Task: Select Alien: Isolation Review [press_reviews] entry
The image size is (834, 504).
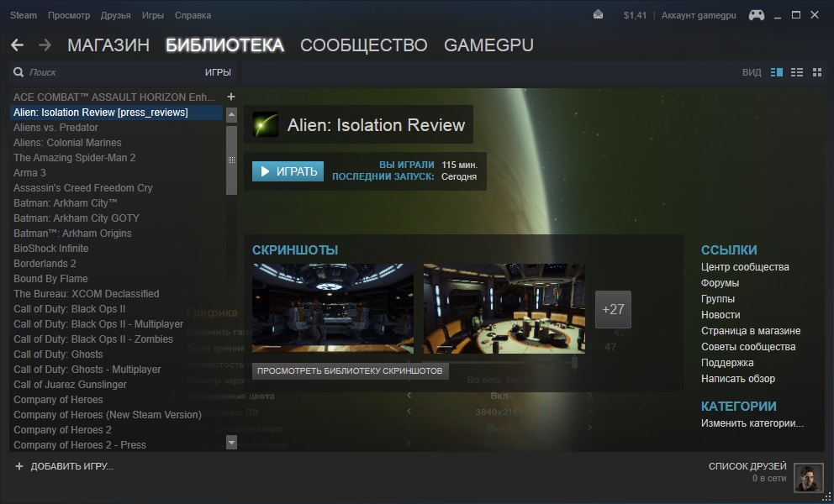Action: (116, 113)
